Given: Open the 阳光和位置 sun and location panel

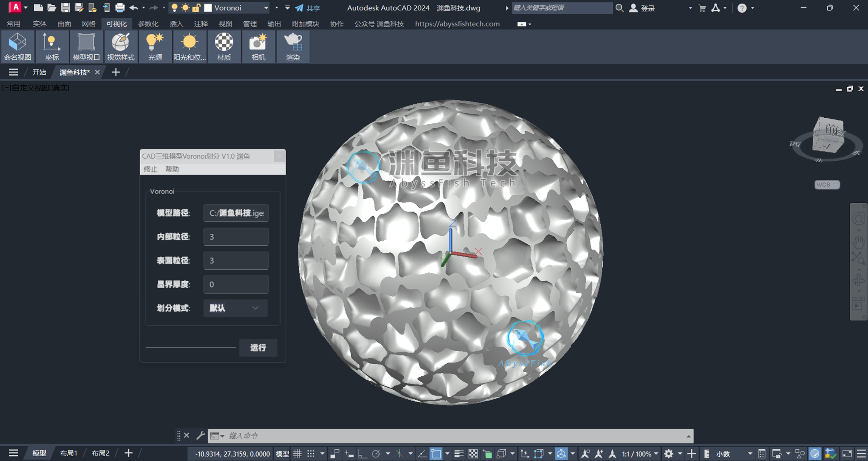Looking at the screenshot, I should pos(189,46).
